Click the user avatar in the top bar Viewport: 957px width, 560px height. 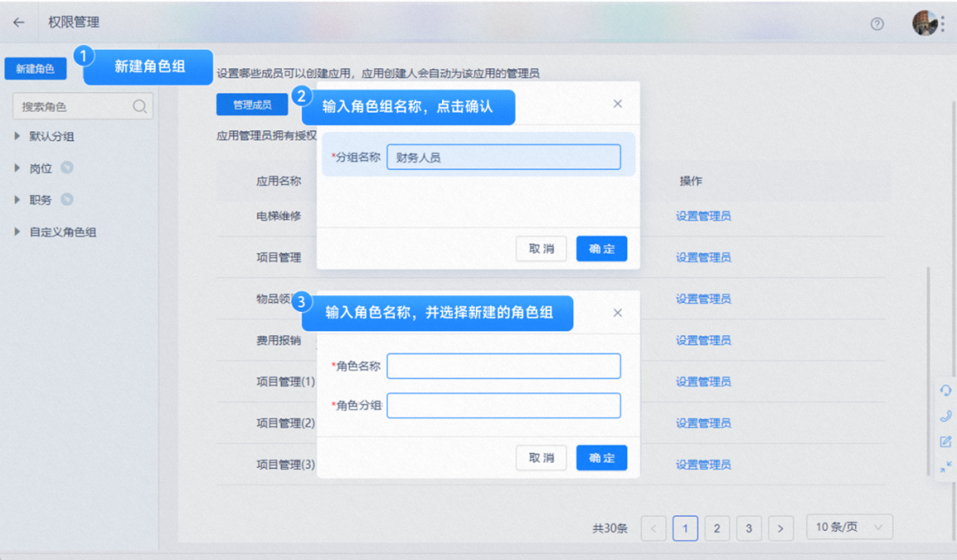point(925,22)
